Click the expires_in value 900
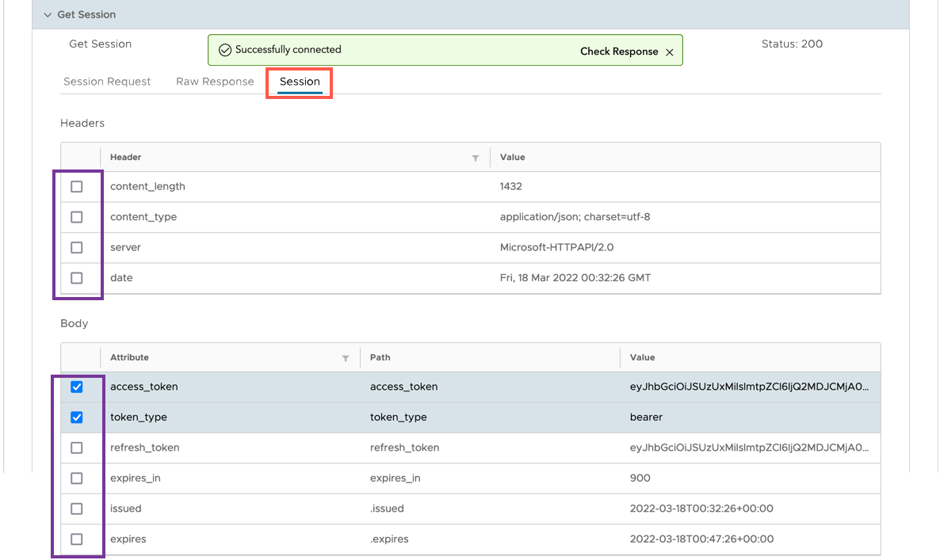Image resolution: width=940 pixels, height=560 pixels. tap(640, 478)
